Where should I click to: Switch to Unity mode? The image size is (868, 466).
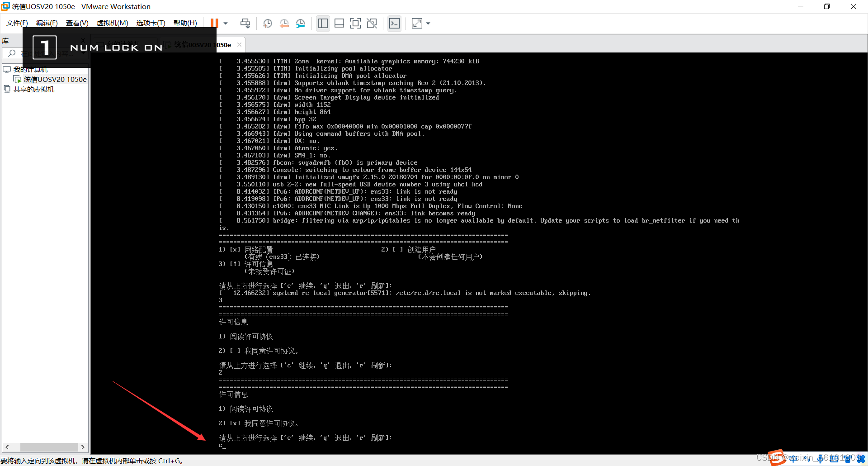tap(372, 23)
